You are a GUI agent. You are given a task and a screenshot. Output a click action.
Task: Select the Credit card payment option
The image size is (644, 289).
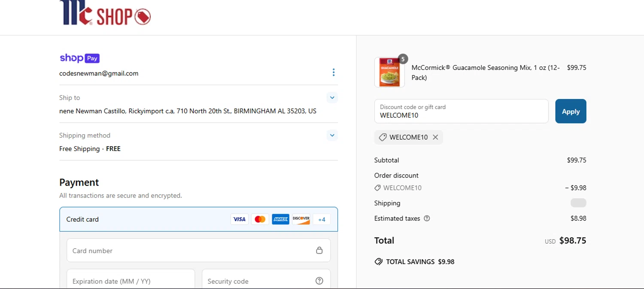tap(198, 219)
